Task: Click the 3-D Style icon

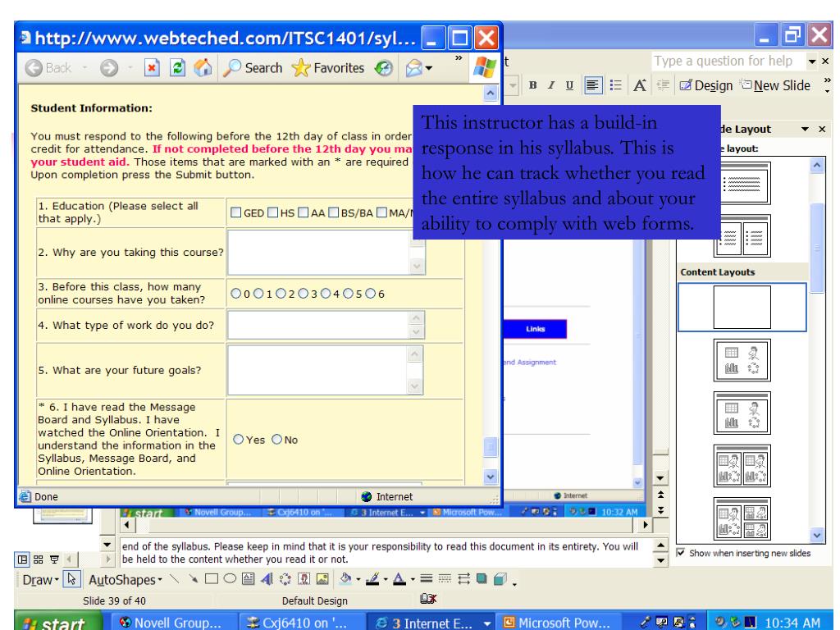Action: (500, 578)
